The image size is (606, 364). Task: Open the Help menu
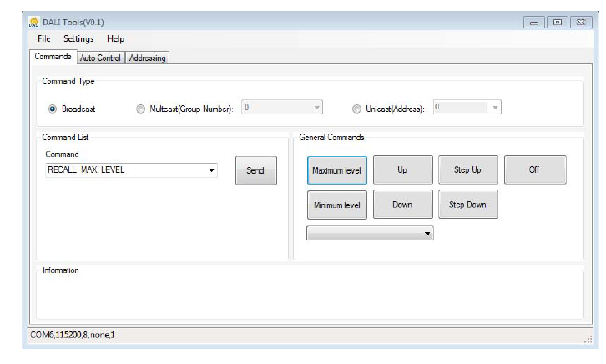[115, 39]
